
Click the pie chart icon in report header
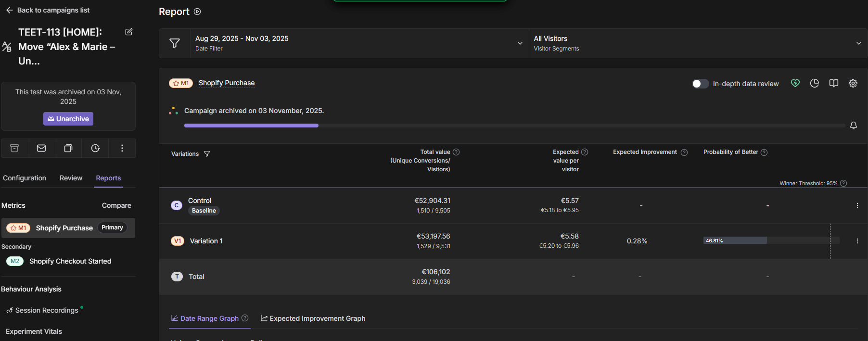coord(815,83)
